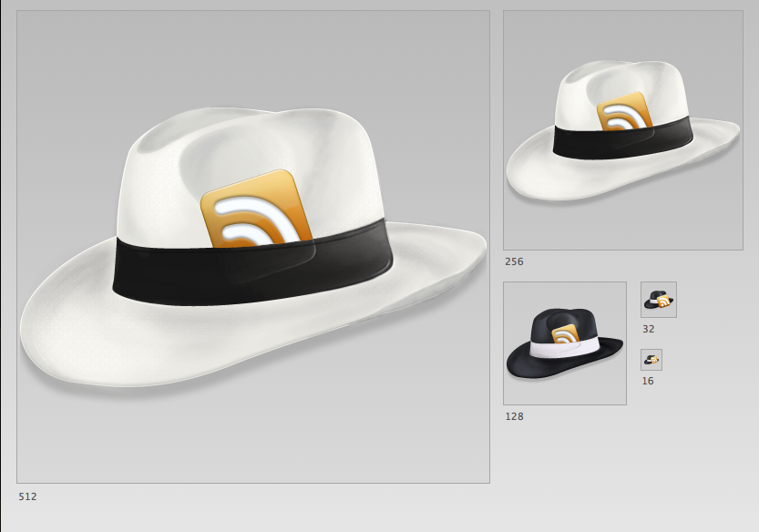Select the tiny 16-pixel fedora icon
Image resolution: width=759 pixels, height=532 pixels.
click(x=651, y=359)
